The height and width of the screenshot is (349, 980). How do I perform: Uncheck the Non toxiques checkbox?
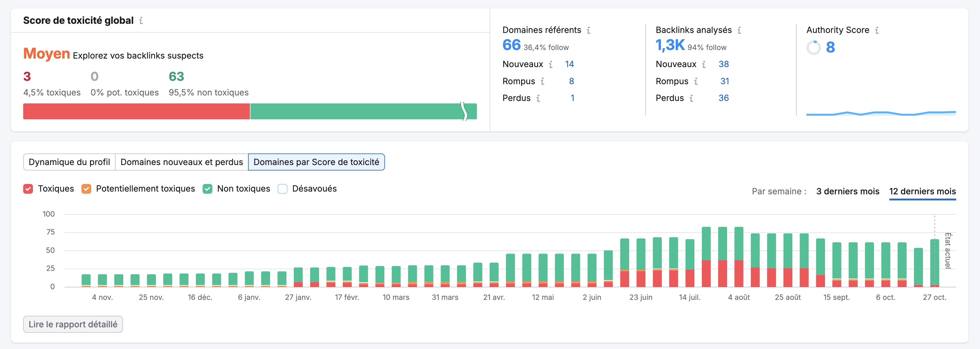pyautogui.click(x=207, y=189)
